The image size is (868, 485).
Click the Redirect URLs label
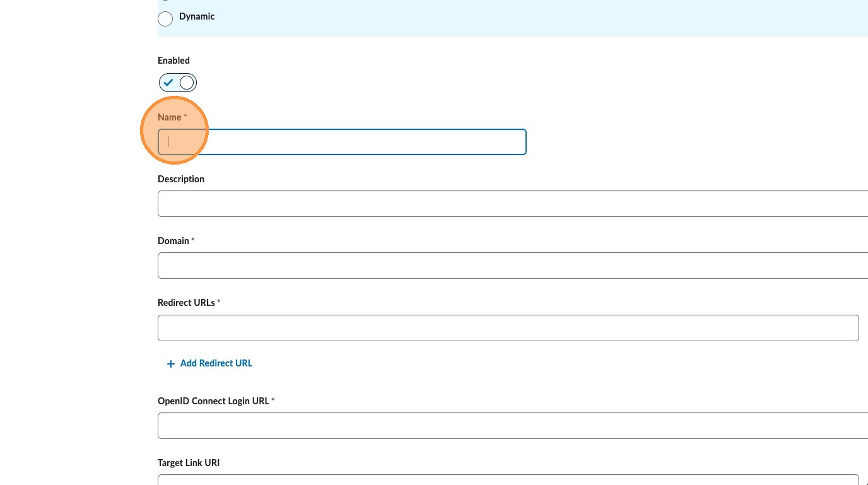pyautogui.click(x=186, y=303)
